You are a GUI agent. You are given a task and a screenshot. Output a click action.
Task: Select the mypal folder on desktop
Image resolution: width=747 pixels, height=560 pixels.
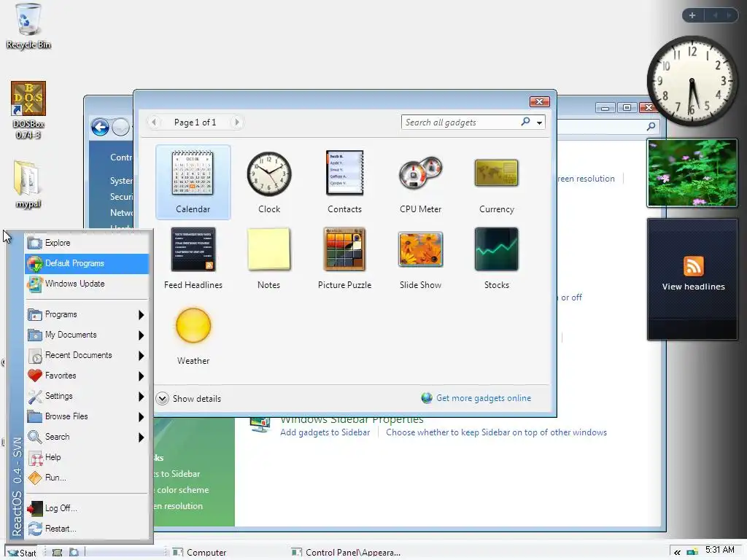pos(28,184)
